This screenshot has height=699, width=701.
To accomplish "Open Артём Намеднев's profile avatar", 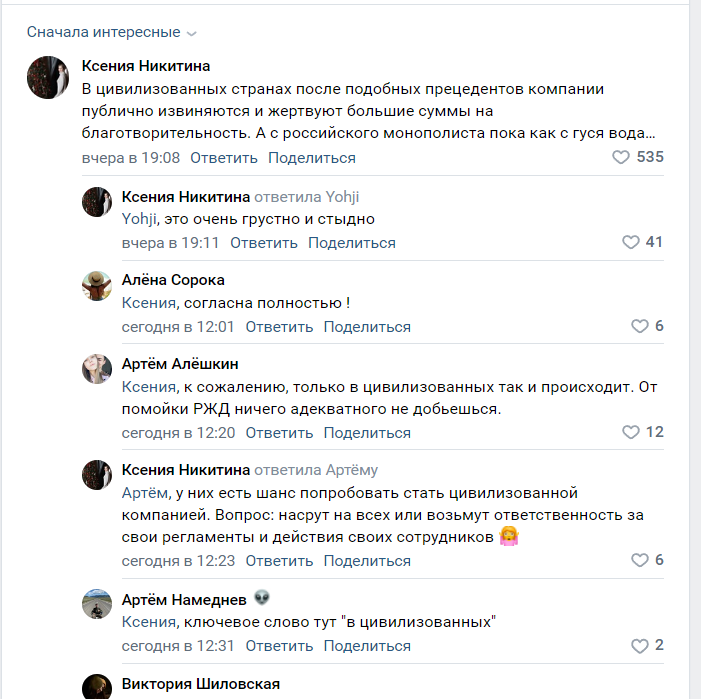I will [x=96, y=604].
